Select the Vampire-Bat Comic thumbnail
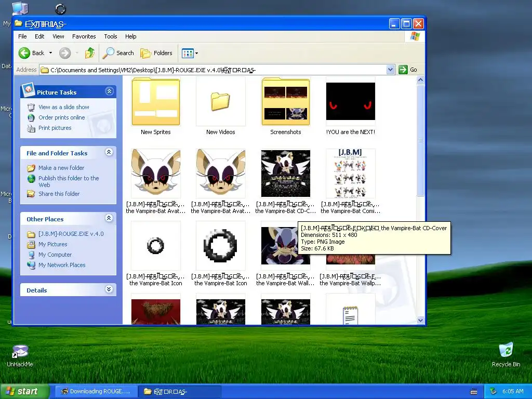 coord(351,174)
